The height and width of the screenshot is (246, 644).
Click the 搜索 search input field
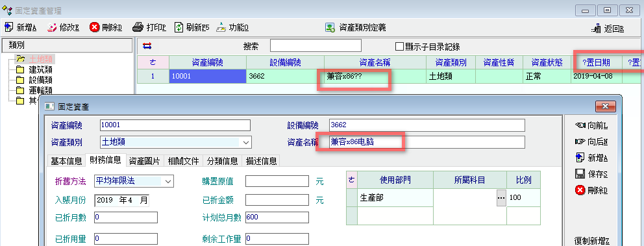316,45
